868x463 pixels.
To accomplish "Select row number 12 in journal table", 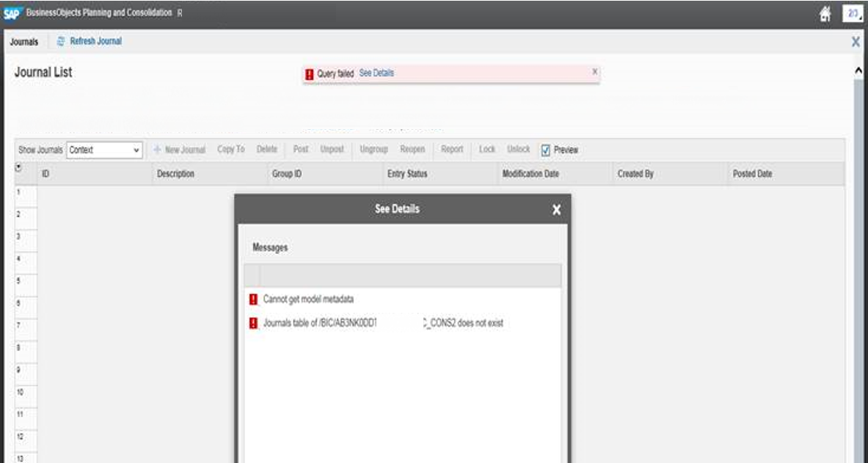I will click(x=26, y=441).
